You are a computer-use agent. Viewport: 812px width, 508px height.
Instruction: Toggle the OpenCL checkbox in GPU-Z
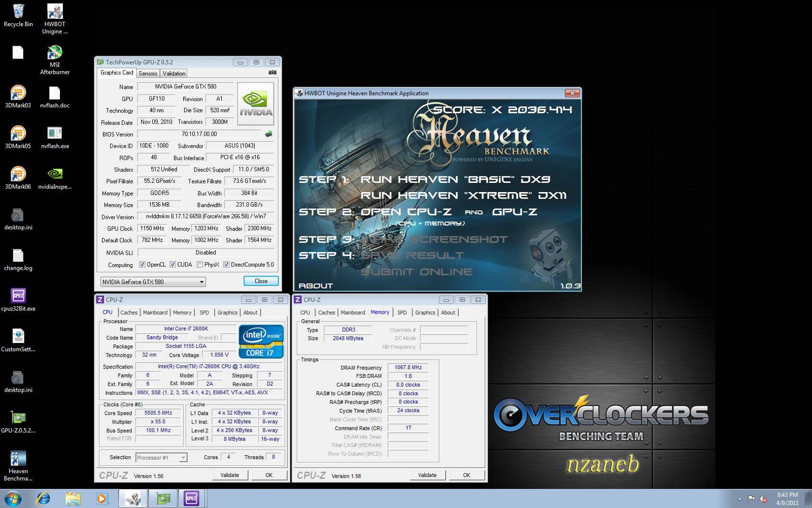(x=142, y=265)
